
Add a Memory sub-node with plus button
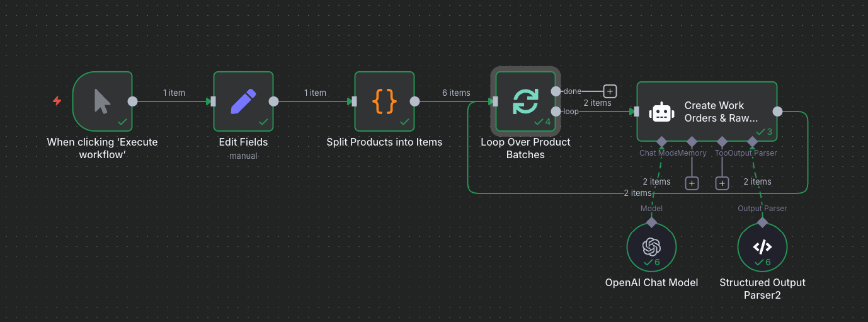tap(692, 183)
